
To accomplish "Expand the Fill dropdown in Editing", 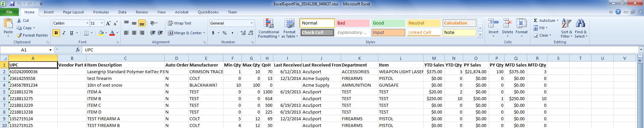I will click(x=546, y=28).
